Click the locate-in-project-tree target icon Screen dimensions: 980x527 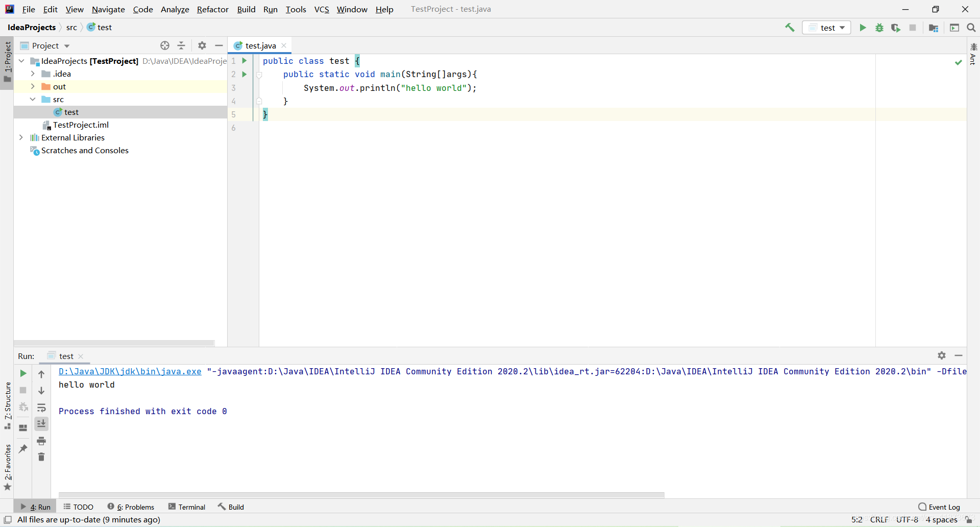click(x=164, y=45)
